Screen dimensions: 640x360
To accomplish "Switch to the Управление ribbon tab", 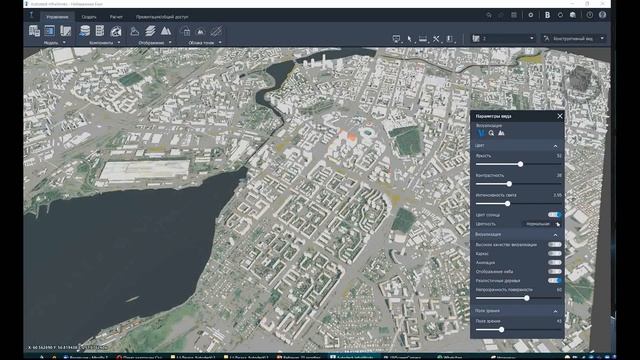I will point(57,17).
